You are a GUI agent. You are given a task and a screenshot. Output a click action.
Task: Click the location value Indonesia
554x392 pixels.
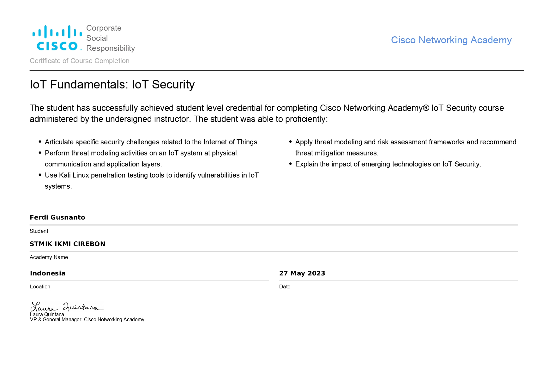point(48,273)
